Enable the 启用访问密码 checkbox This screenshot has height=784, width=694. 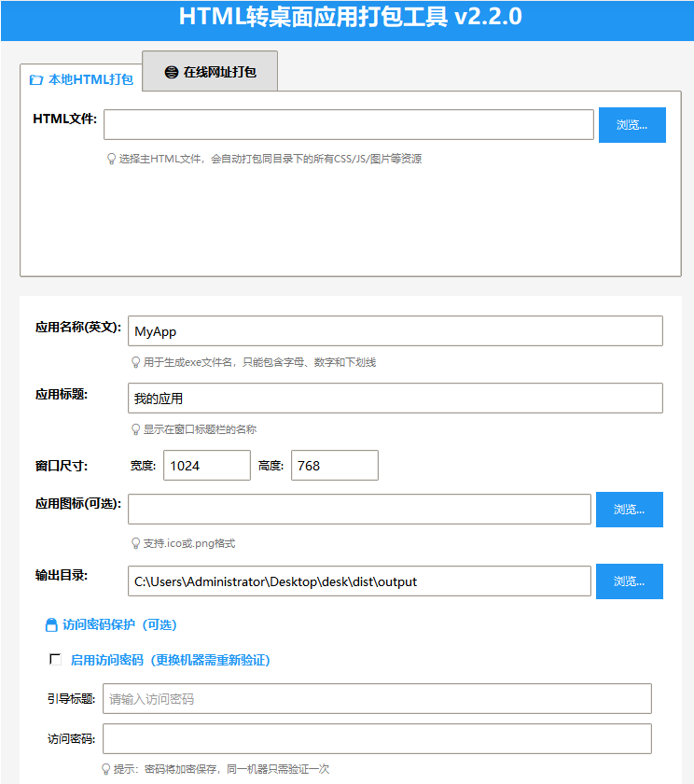pyautogui.click(x=55, y=660)
